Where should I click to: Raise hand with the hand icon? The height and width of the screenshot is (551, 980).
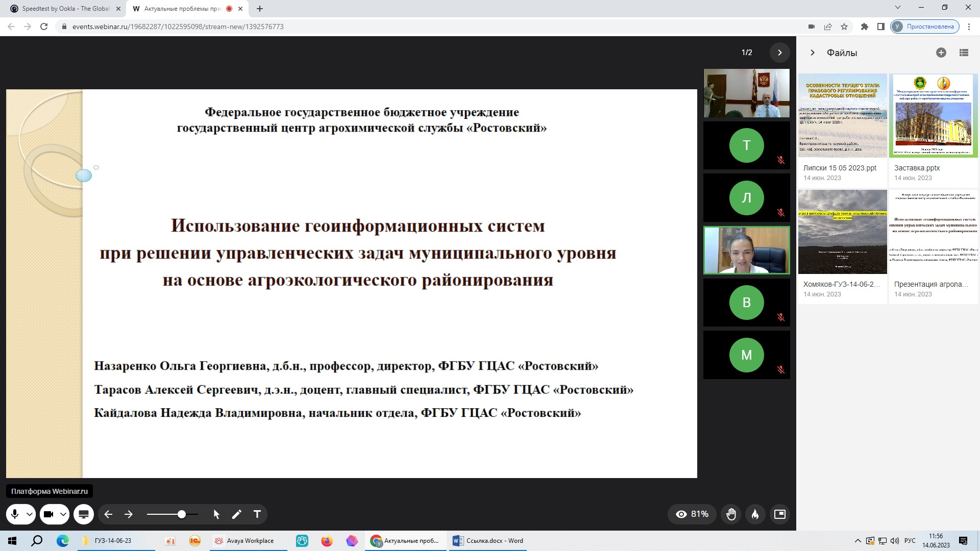[x=731, y=514]
